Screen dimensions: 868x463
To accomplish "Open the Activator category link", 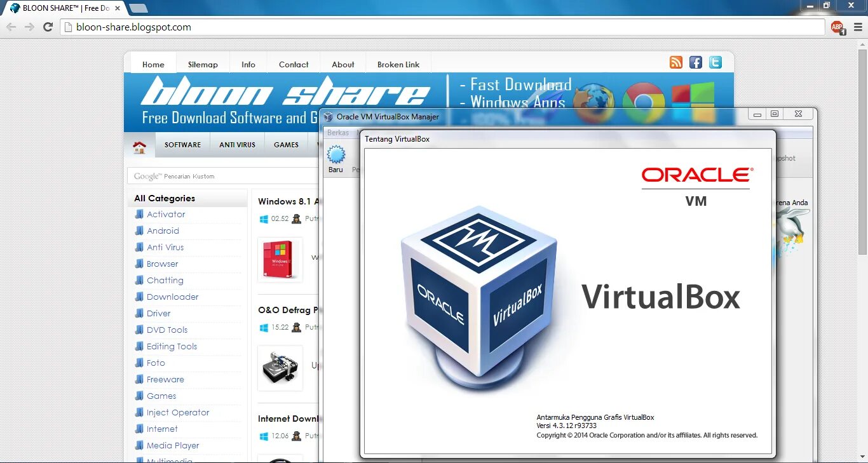I will 166,214.
